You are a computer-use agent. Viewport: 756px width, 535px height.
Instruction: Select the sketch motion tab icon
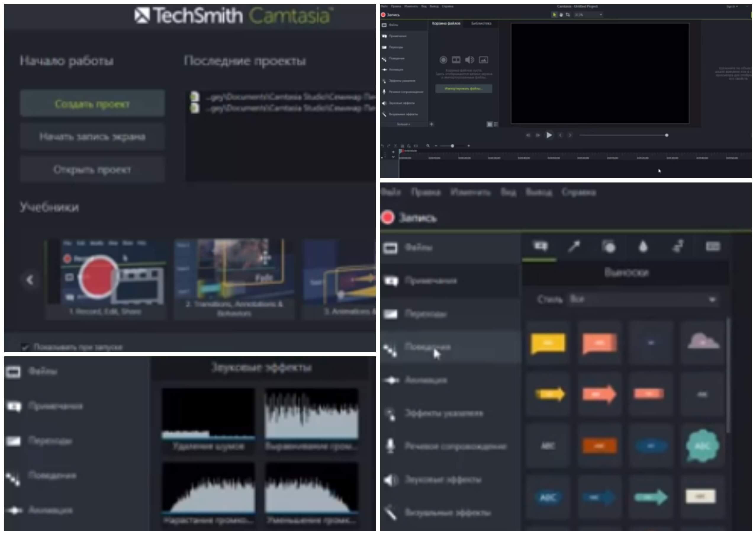[x=678, y=246]
